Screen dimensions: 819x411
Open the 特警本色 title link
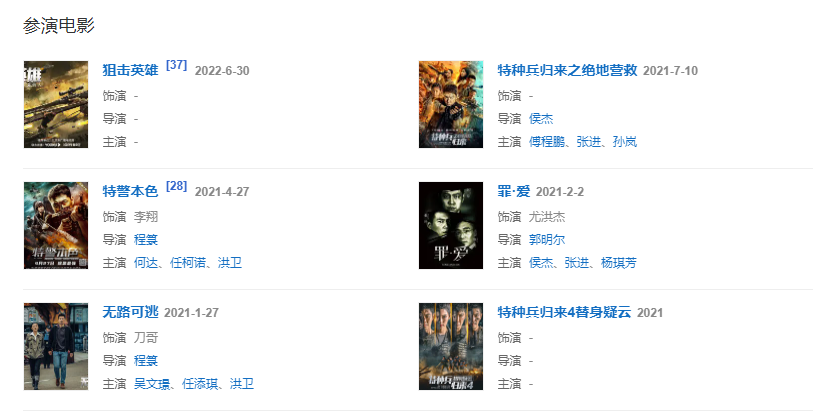coord(130,192)
